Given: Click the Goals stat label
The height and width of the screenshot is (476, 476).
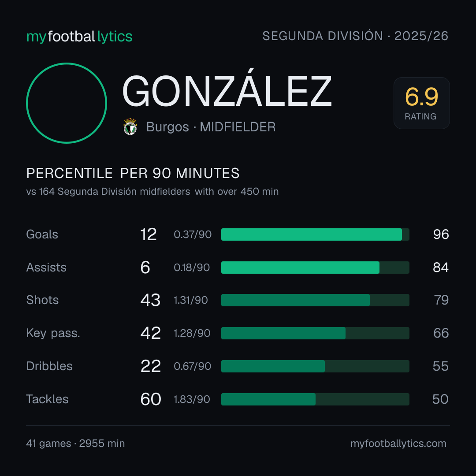Looking at the screenshot, I should click(x=42, y=234).
